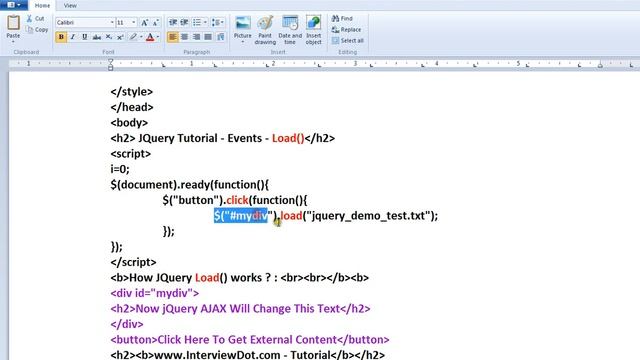Toggle Strikethrough formatting
The height and width of the screenshot is (360, 640).
(96, 37)
